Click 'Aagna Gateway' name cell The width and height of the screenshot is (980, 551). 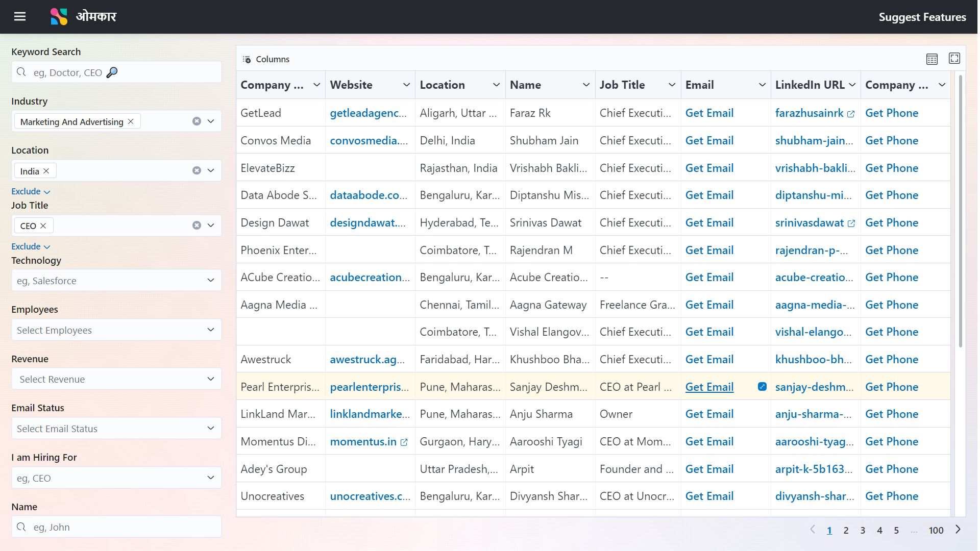[550, 305]
